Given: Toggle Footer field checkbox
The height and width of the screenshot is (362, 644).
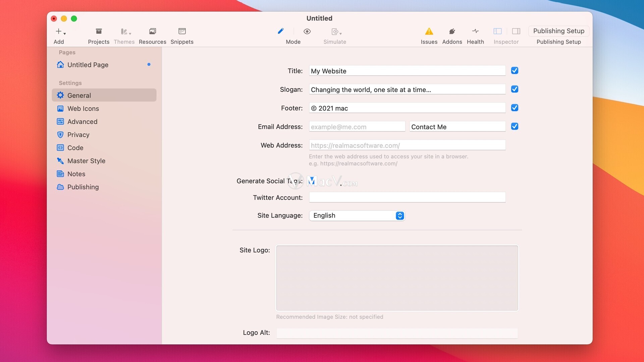Looking at the screenshot, I should point(515,107).
